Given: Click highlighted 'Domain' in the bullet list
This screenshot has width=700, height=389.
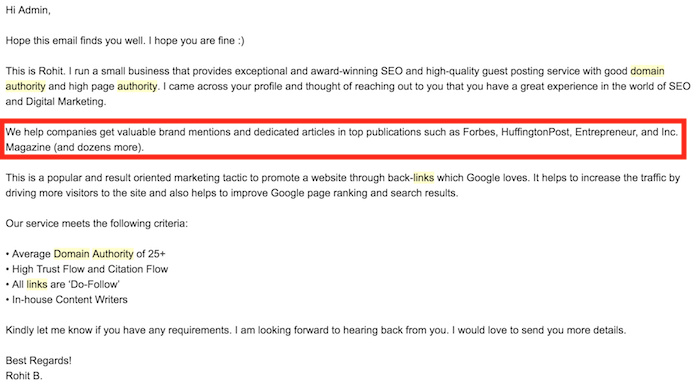Looking at the screenshot, I should (x=71, y=254).
